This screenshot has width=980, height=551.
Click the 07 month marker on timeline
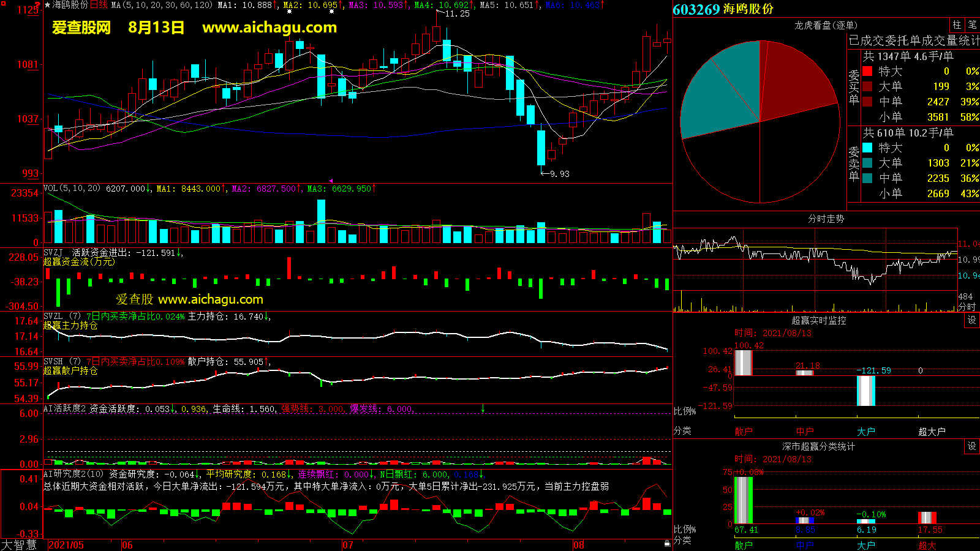348,545
